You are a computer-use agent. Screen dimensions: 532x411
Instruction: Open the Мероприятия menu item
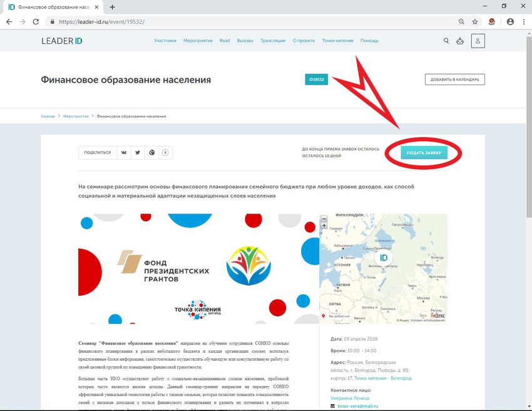pos(198,41)
